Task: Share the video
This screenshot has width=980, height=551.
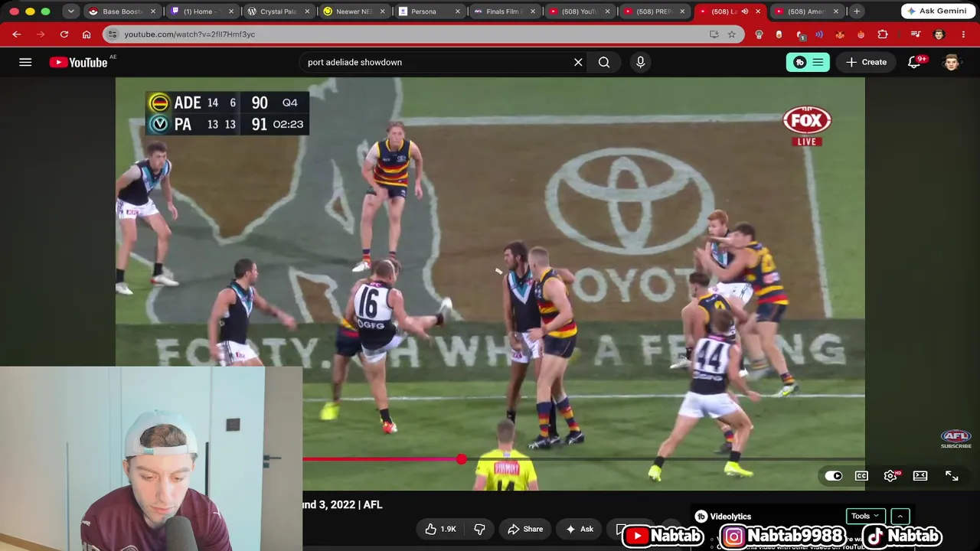Action: point(525,529)
